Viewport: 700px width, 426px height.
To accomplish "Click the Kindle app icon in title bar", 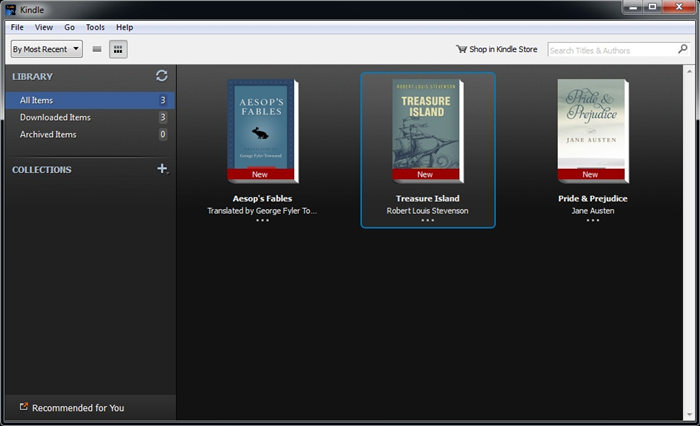I will [11, 9].
